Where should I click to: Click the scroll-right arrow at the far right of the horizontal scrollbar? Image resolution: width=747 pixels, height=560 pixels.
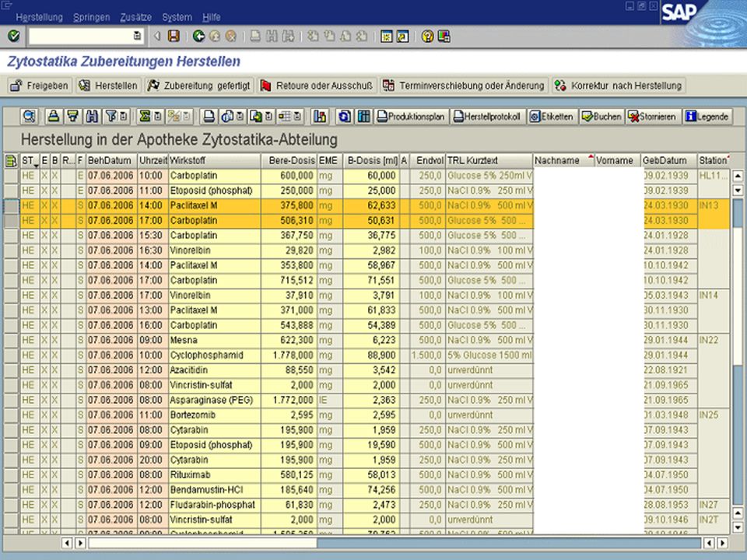tap(723, 543)
